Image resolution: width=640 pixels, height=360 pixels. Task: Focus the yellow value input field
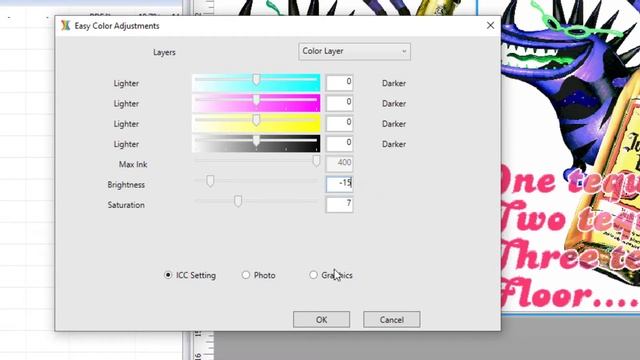(x=339, y=123)
